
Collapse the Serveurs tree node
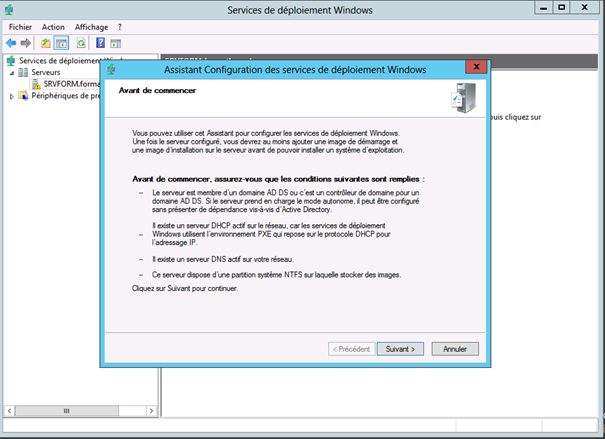point(12,73)
